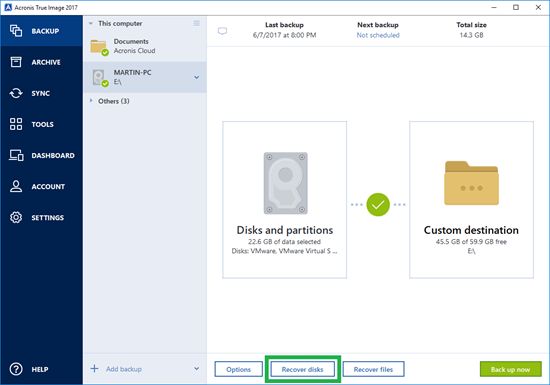The width and height of the screenshot is (550, 385).
Task: Click the Not scheduled link
Action: click(x=378, y=35)
